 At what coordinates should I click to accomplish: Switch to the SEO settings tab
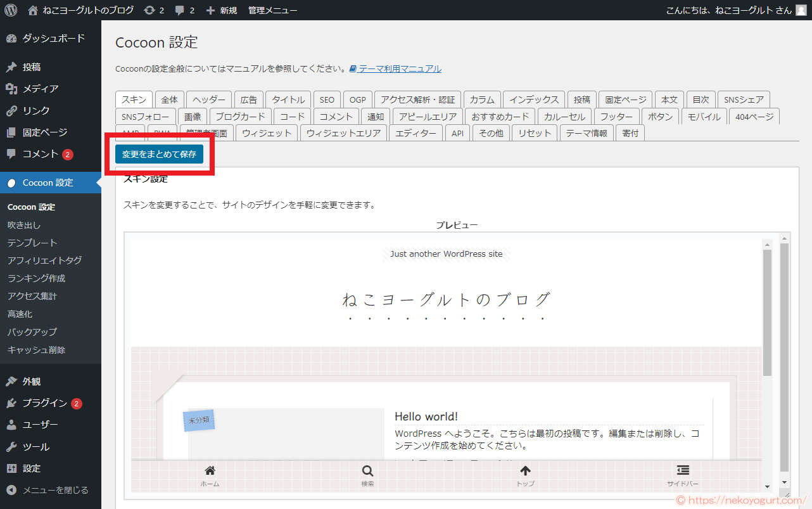[x=327, y=100]
